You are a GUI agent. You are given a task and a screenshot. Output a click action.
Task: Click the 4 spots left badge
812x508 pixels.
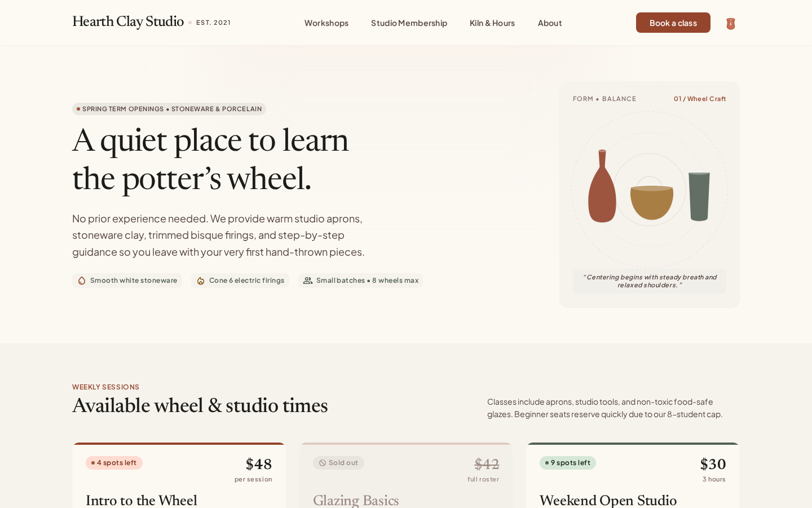click(114, 463)
